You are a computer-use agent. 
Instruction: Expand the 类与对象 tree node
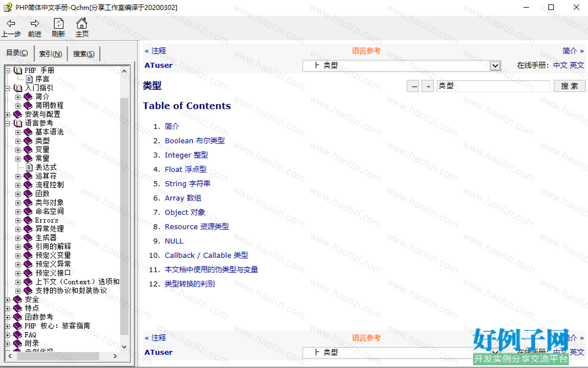point(18,203)
